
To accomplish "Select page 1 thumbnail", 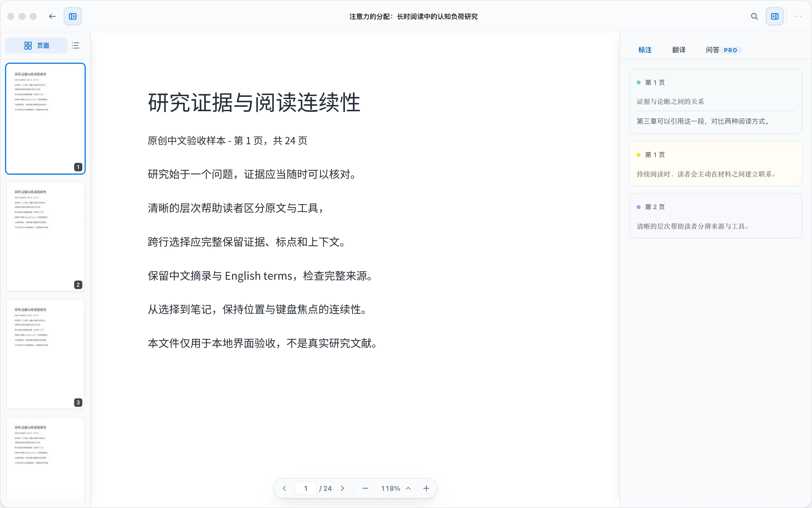I will click(45, 119).
